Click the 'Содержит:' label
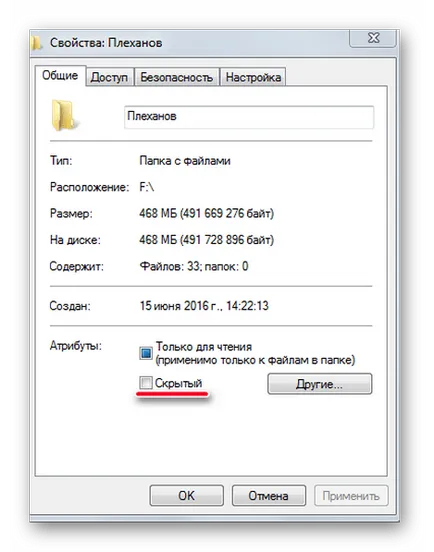This screenshot has height=552, width=434. (77, 266)
